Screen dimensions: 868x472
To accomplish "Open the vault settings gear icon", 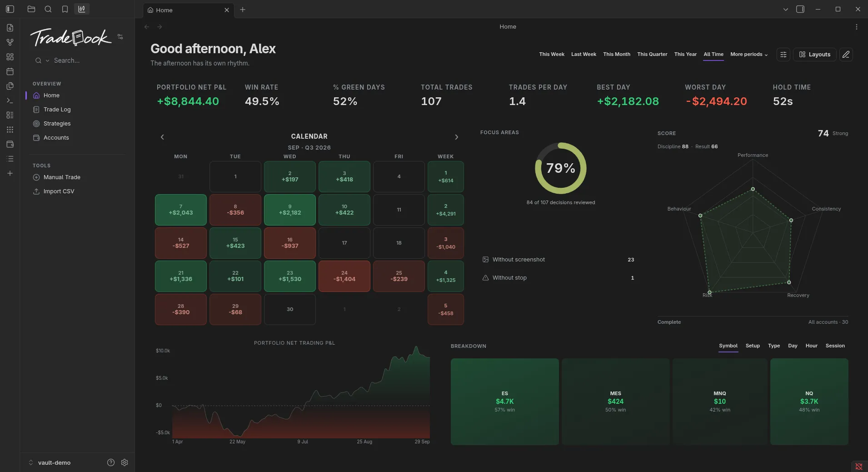I will click(125, 462).
